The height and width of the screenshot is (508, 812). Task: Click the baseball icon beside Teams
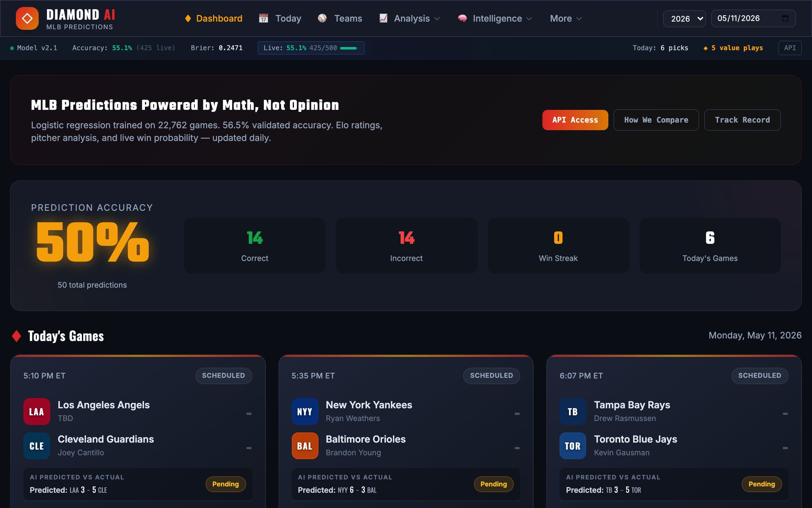tap(322, 18)
